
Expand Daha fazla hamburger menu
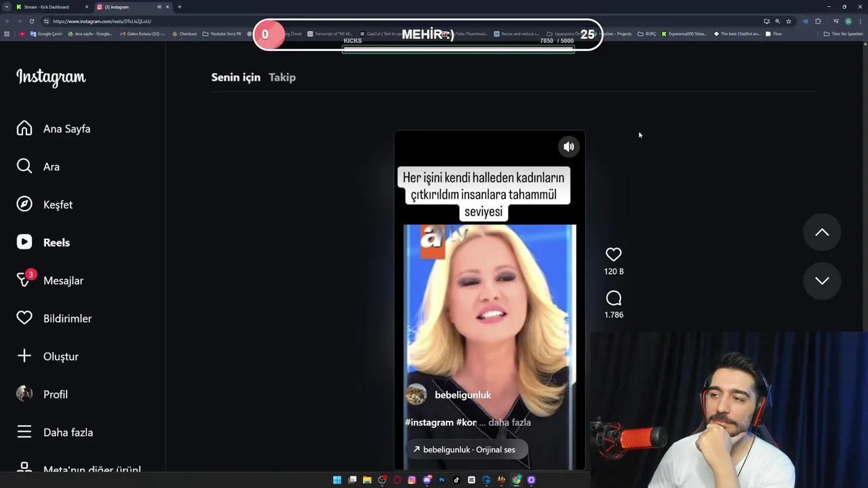point(24,432)
